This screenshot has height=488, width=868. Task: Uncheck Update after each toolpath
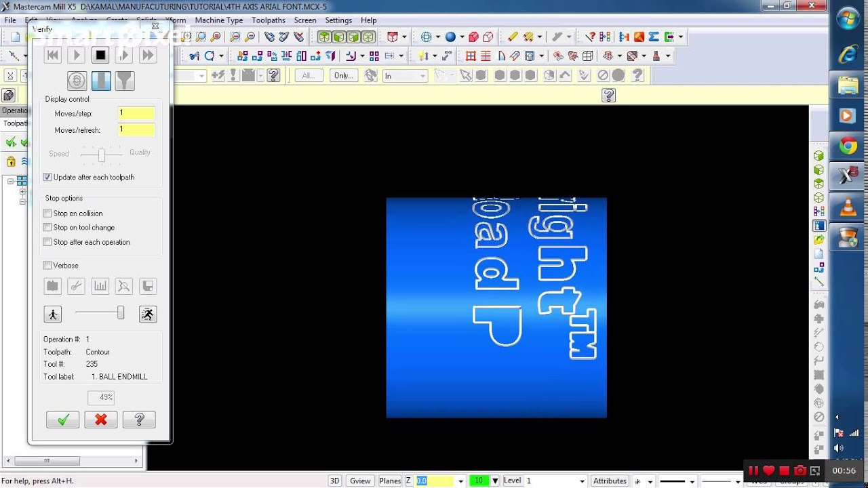(47, 178)
